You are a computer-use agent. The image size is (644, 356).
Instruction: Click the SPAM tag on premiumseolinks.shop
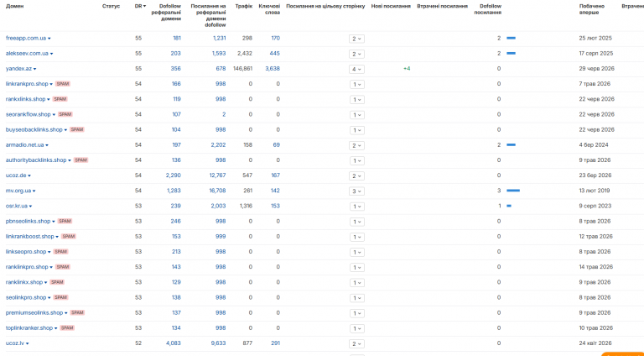(77, 312)
